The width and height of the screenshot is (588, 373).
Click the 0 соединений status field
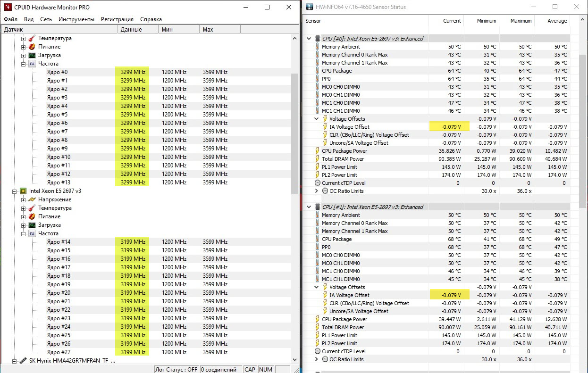[x=221, y=369]
